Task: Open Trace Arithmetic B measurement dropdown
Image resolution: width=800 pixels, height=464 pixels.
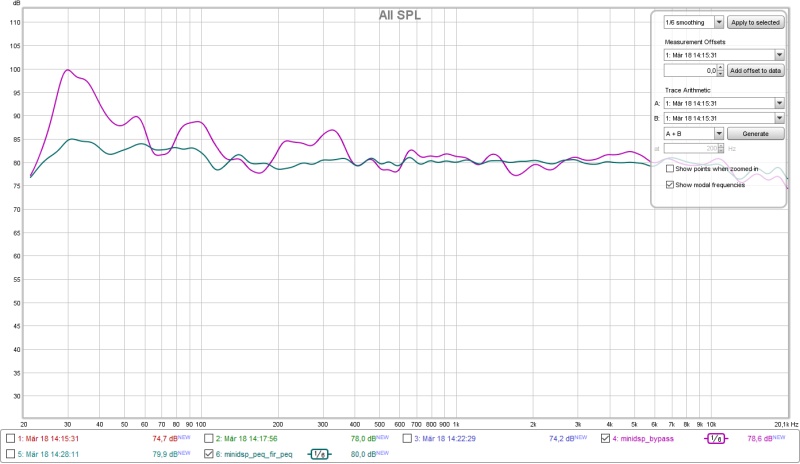Action: coord(779,117)
